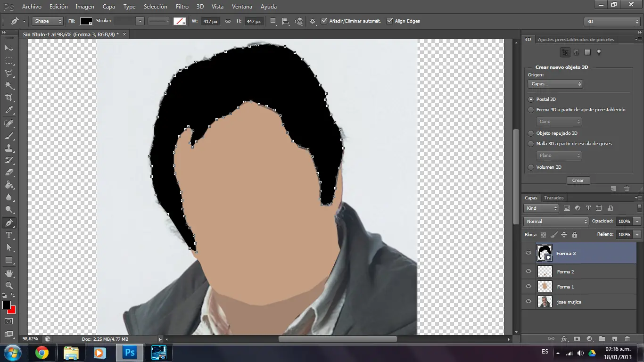Open the Imagen menu
This screenshot has height=362, width=644.
click(85, 7)
